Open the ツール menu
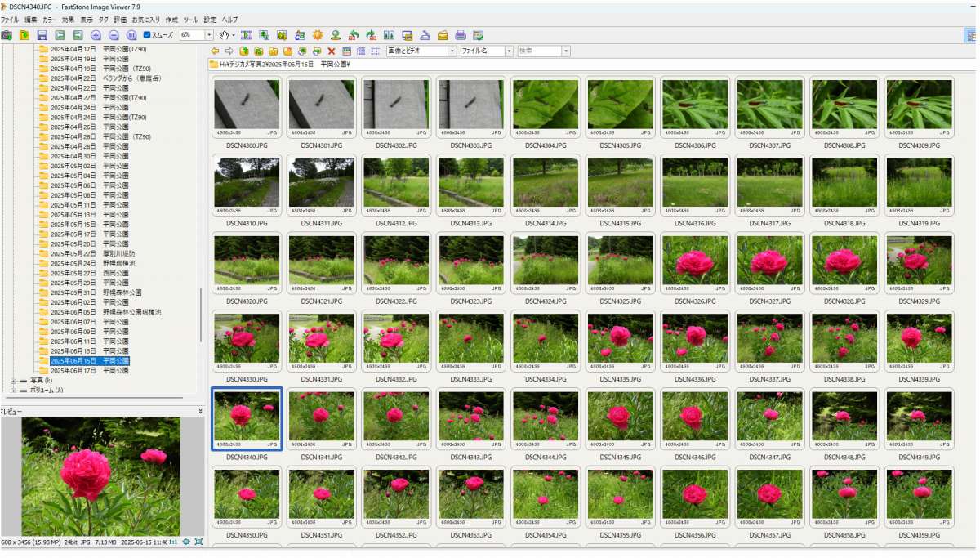 (190, 19)
